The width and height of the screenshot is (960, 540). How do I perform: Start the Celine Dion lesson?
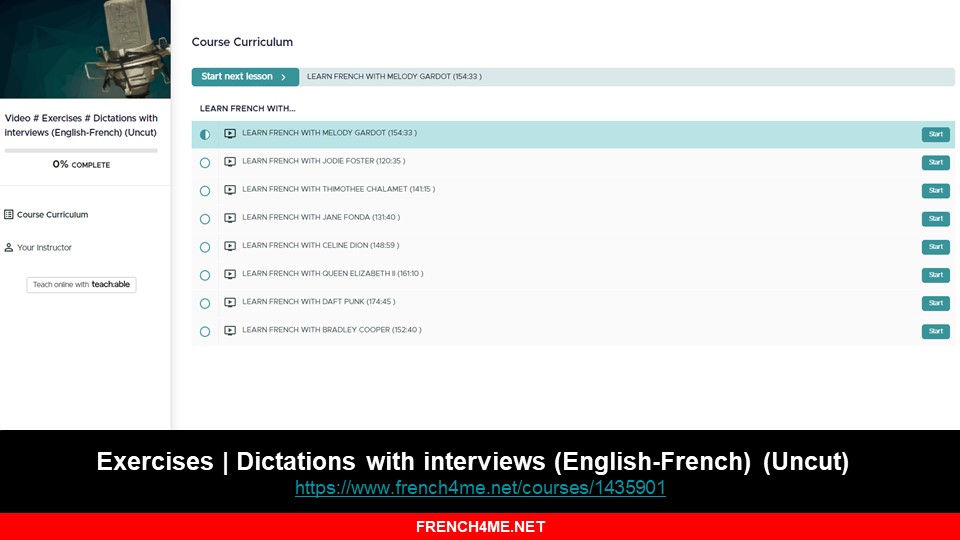[x=935, y=247]
